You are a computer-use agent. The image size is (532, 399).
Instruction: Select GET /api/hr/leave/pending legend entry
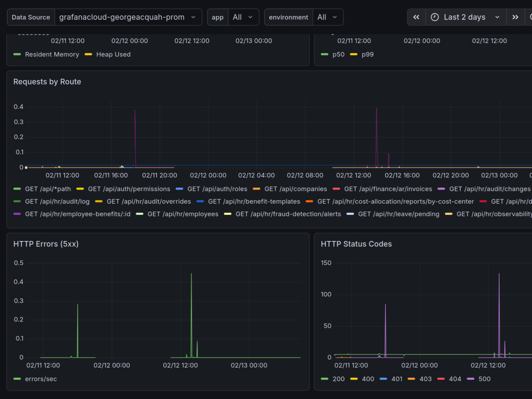click(x=398, y=214)
